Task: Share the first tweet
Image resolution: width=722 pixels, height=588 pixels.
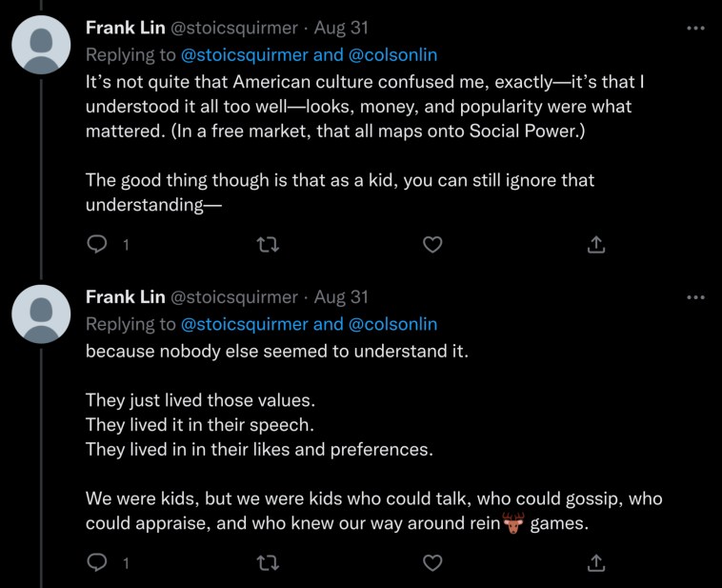Action: tap(596, 245)
